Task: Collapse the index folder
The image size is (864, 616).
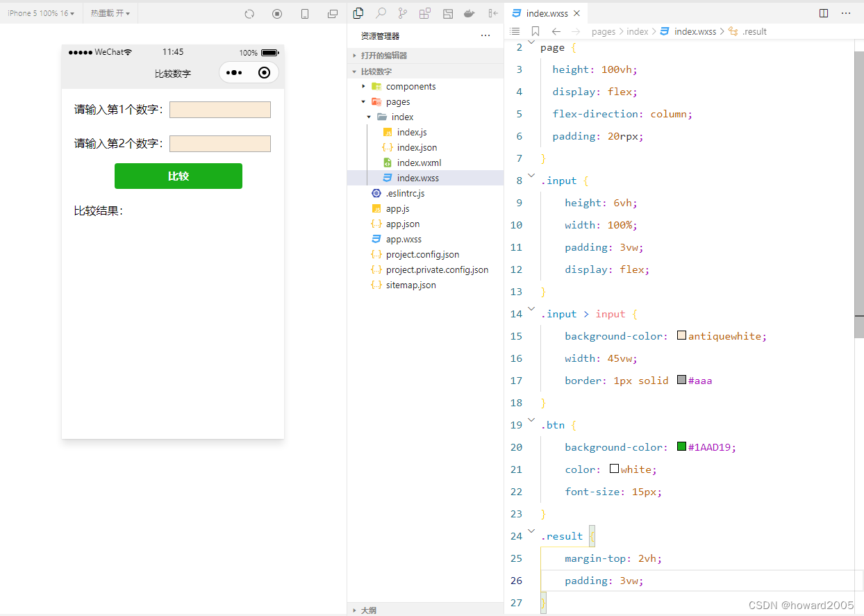Action: (425, 117)
